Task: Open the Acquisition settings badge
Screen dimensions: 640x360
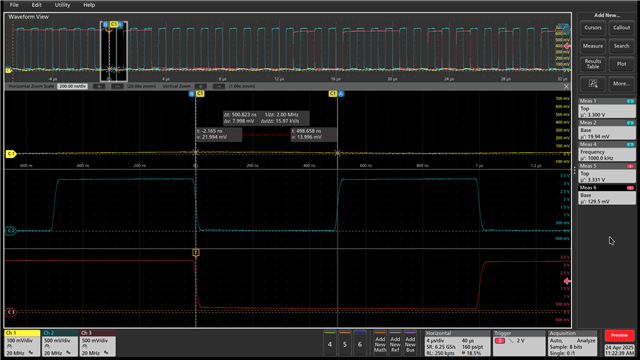Action: click(572, 343)
